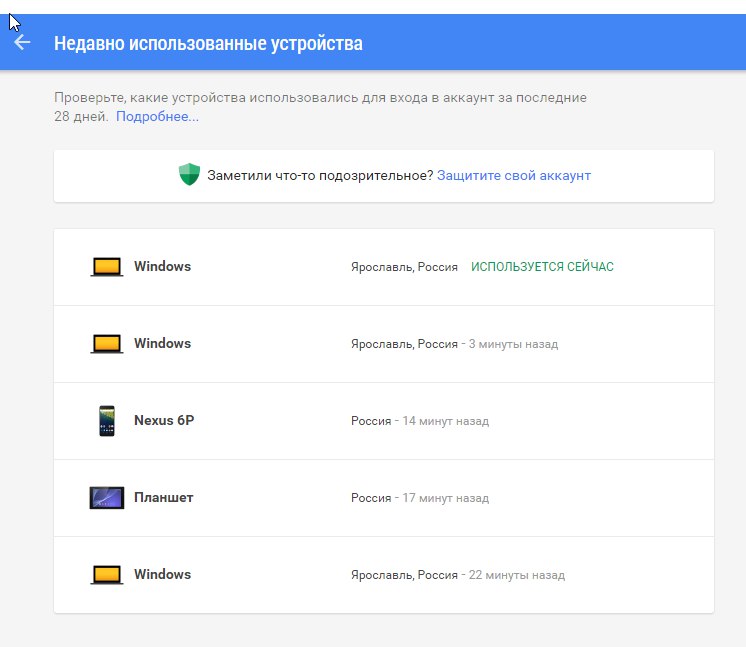This screenshot has width=746, height=647.
Task: Click the '17 минут назад' timestamp
Action: pos(446,498)
